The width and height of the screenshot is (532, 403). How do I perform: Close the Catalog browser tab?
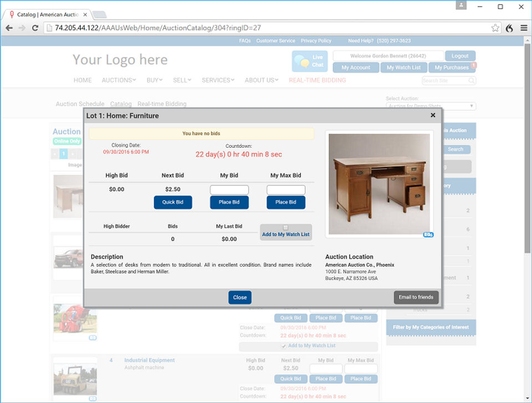(x=85, y=14)
